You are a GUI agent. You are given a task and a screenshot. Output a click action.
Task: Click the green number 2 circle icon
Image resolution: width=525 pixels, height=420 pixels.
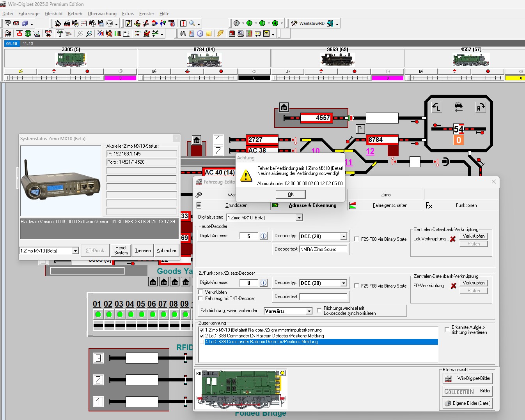tap(249, 23)
